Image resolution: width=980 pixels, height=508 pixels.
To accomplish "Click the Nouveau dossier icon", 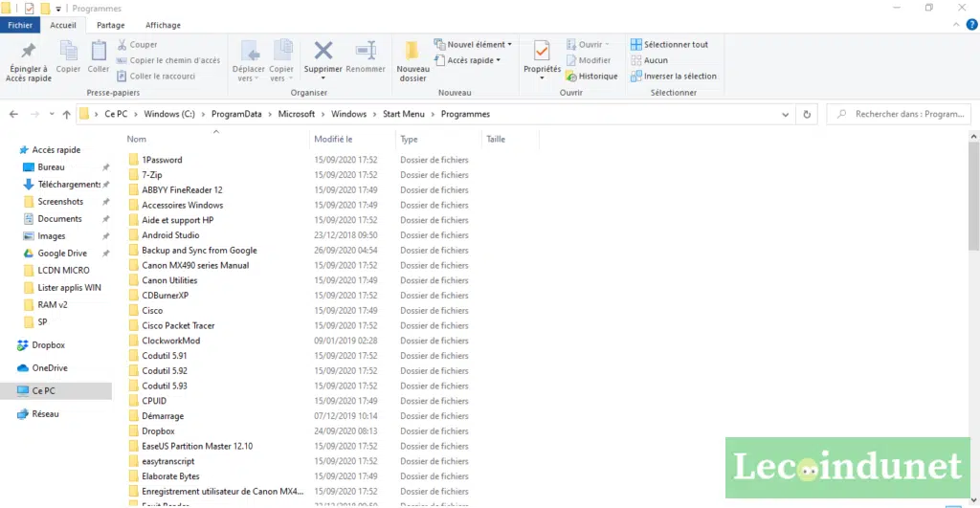I will tap(412, 50).
